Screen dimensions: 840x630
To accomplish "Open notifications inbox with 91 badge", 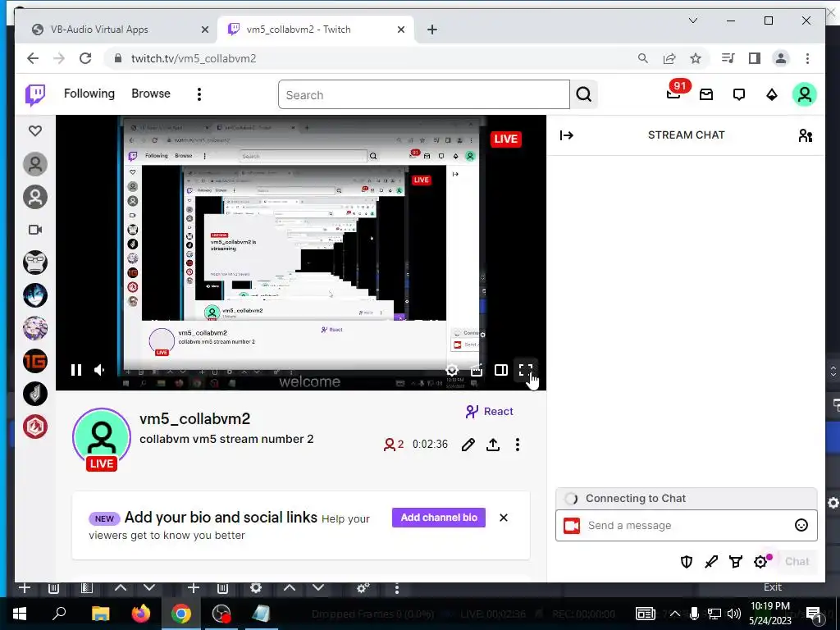I will [x=674, y=94].
